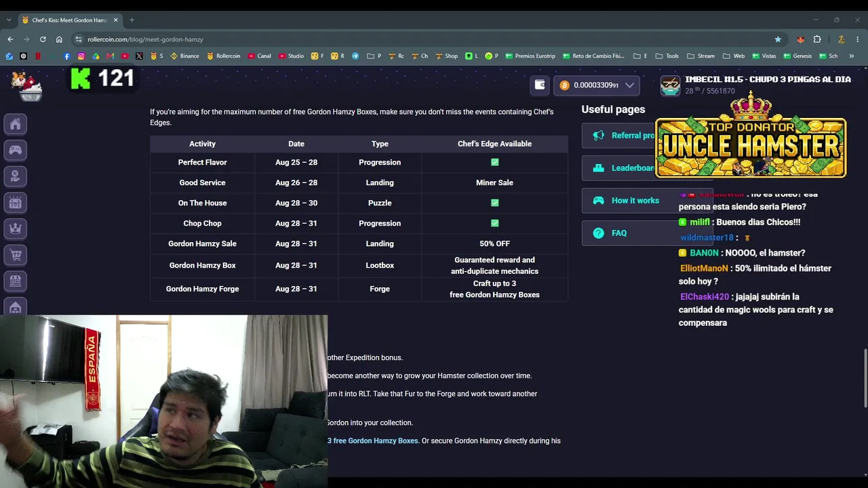
Task: Click the 'Gordon Hamzy Sale' activity cell
Action: 202,244
